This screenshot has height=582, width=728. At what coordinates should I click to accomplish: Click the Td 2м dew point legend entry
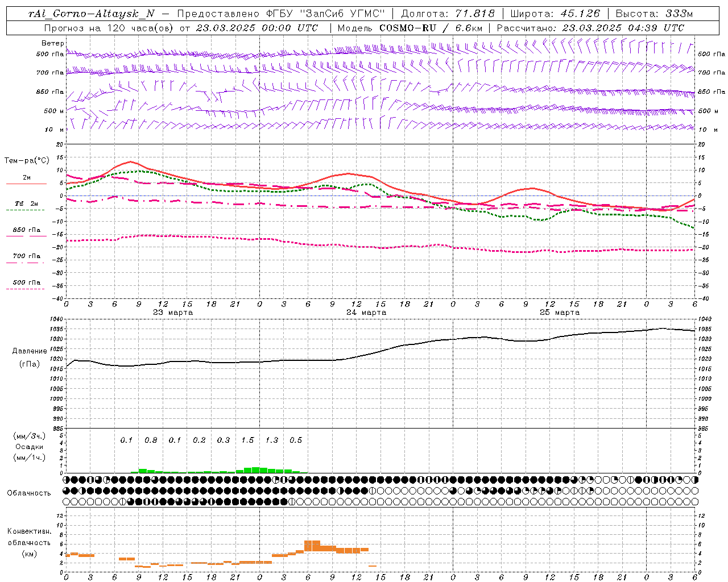[x=27, y=203]
